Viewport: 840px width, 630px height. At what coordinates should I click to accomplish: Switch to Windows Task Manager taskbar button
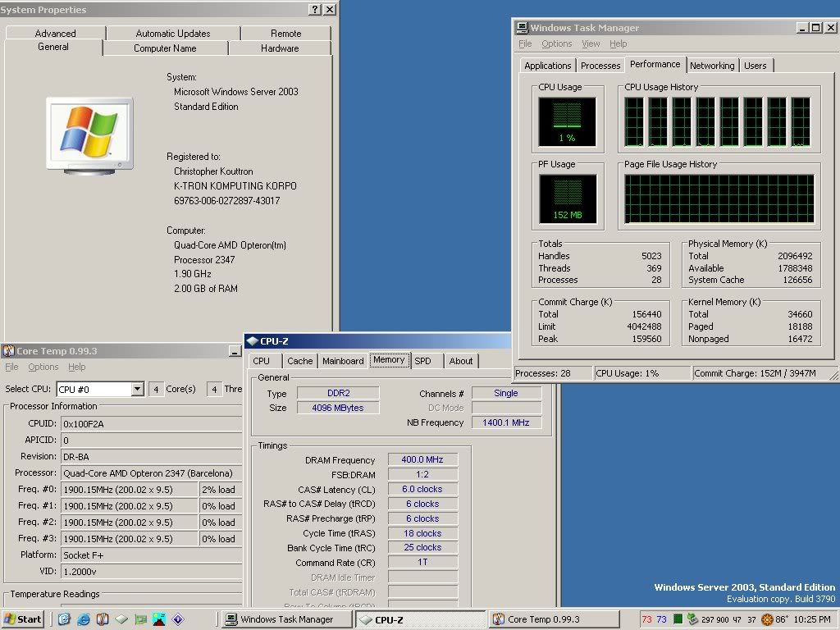click(x=286, y=619)
